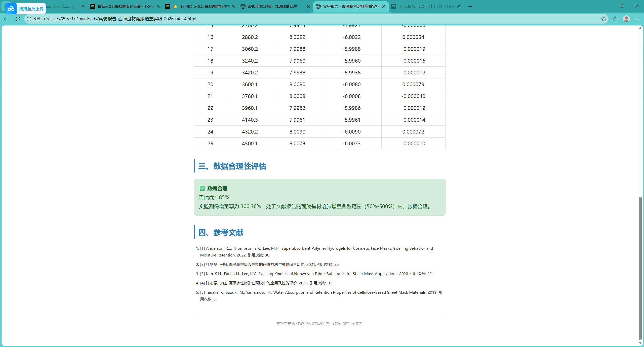Click the green data-valid checkmark

pos(202,188)
